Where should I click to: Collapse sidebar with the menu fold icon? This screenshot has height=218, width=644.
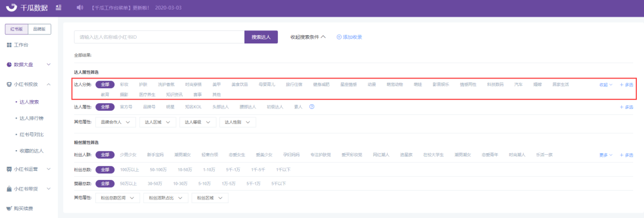pos(58,8)
